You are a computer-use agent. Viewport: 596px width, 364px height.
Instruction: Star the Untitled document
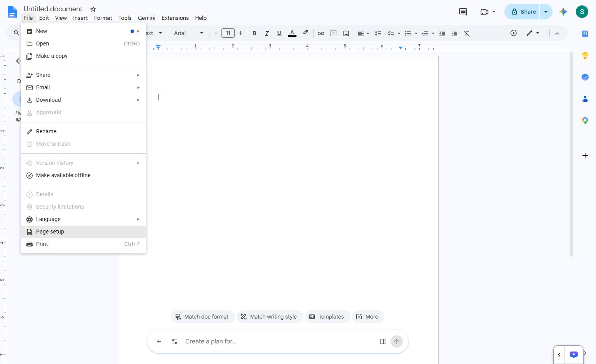pyautogui.click(x=93, y=9)
